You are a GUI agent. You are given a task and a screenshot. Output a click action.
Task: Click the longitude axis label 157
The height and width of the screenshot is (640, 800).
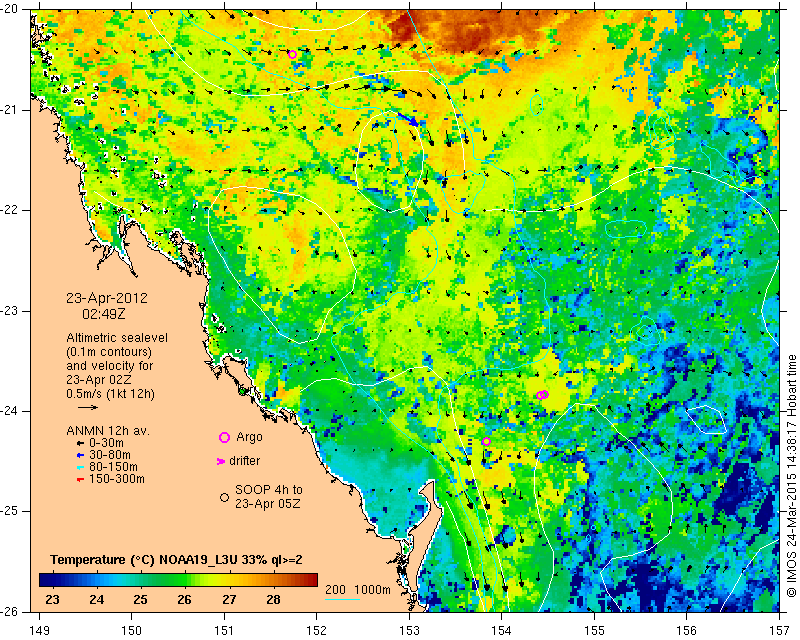[780, 631]
